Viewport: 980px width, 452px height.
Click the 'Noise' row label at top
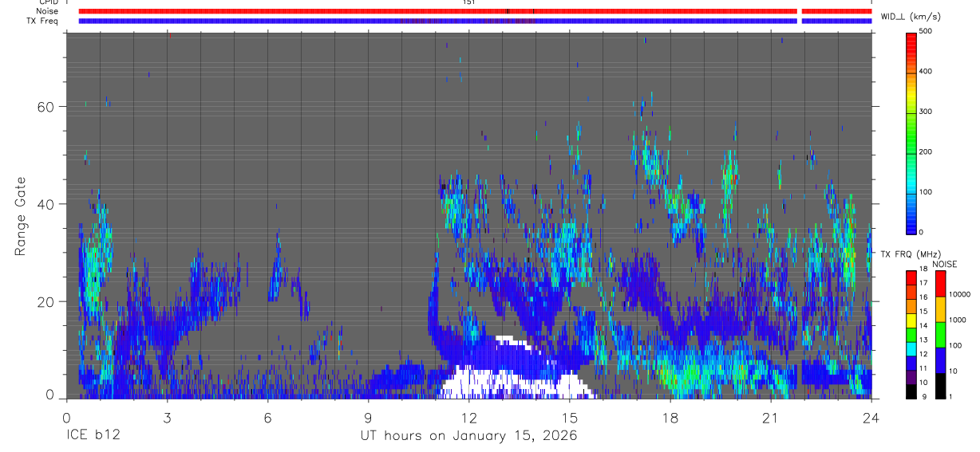coord(48,11)
